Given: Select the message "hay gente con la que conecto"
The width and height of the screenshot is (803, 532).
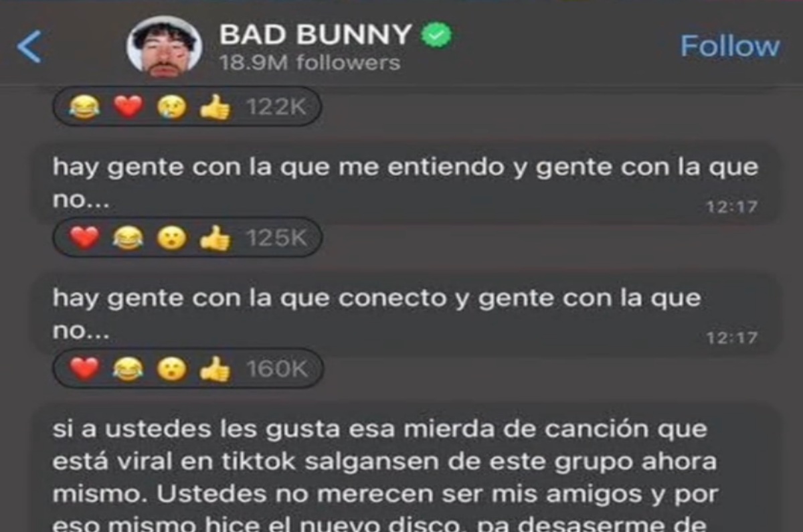Looking at the screenshot, I should [406, 315].
